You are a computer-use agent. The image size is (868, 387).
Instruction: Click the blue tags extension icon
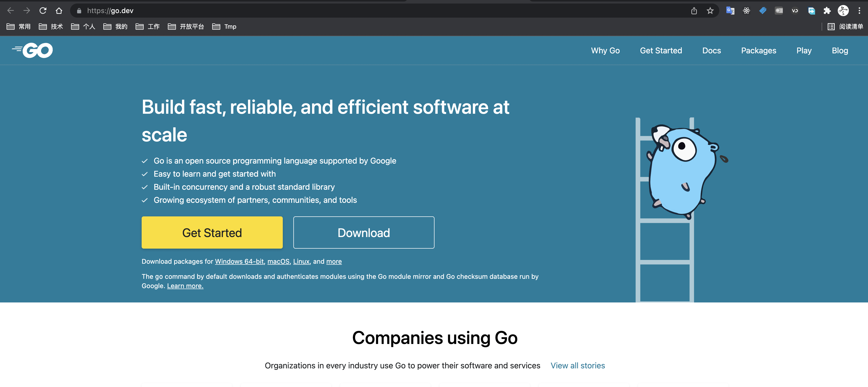[x=763, y=11]
